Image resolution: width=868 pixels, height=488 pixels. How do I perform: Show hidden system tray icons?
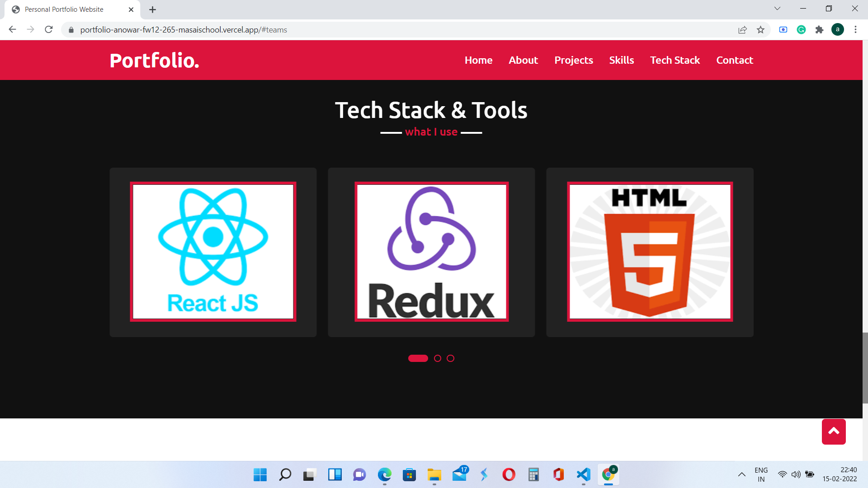click(x=741, y=474)
